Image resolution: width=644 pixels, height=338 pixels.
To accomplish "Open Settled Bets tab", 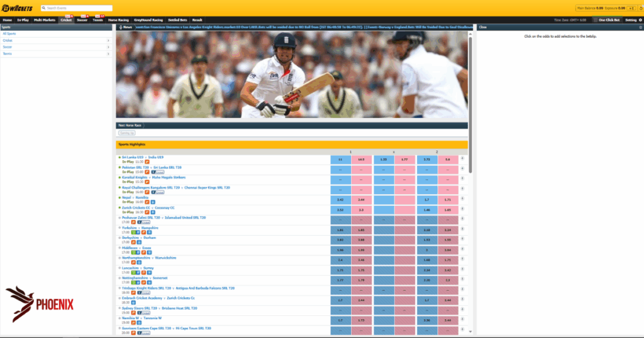I will click(177, 19).
